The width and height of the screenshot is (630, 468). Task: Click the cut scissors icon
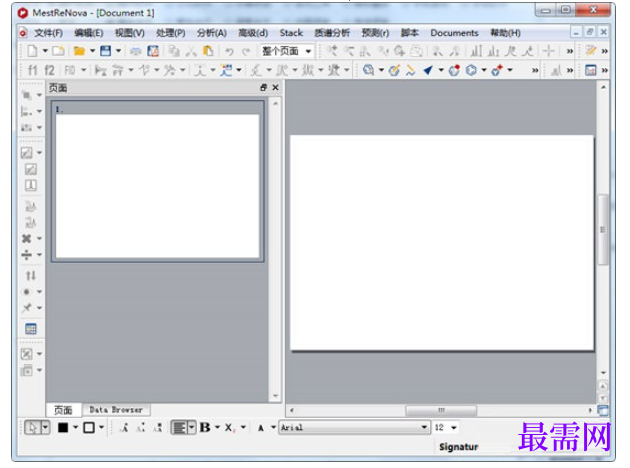(x=191, y=51)
